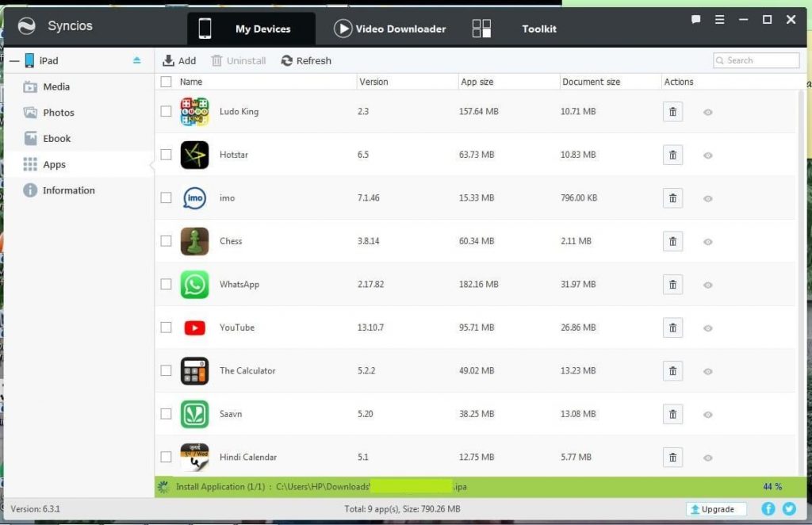Open the Video Downloader tab

[x=390, y=29]
